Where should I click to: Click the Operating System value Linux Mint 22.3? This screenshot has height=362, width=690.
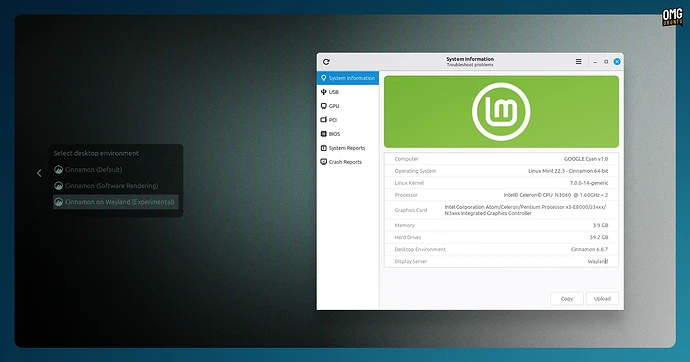tap(568, 171)
